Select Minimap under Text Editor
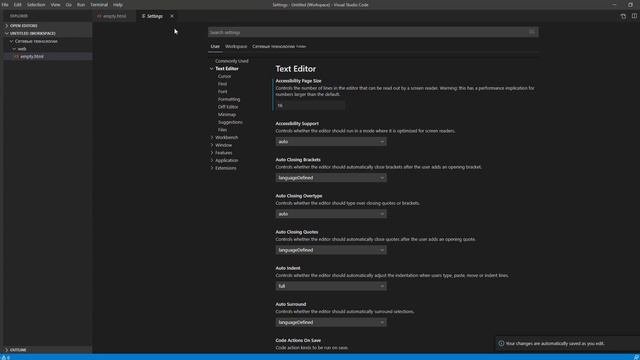 (227, 115)
